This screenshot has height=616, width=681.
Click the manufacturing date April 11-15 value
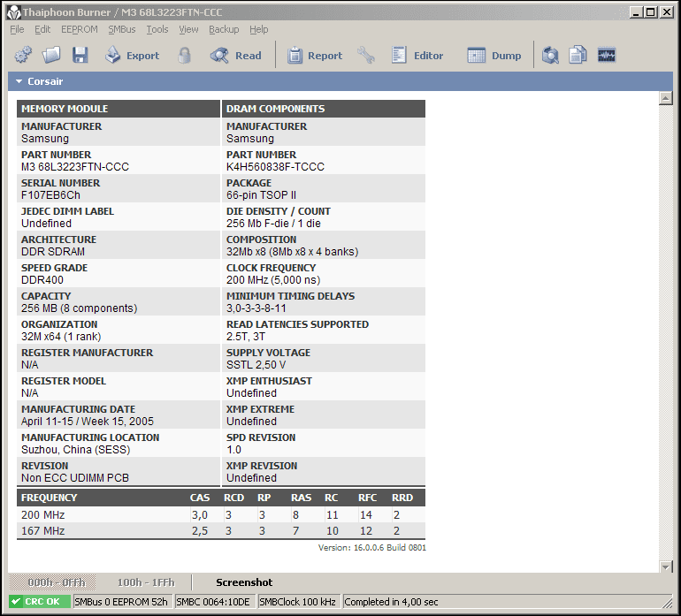click(x=88, y=421)
